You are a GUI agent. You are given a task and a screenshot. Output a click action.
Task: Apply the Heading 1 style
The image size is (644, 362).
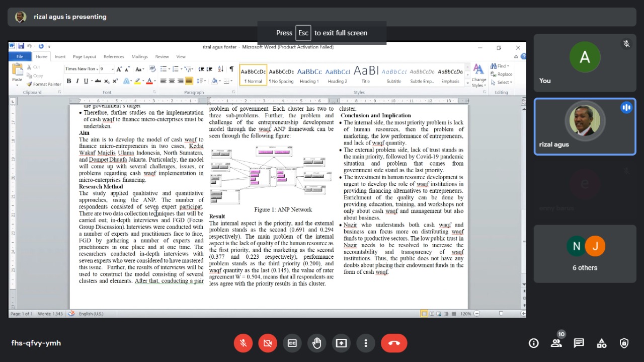click(x=309, y=75)
